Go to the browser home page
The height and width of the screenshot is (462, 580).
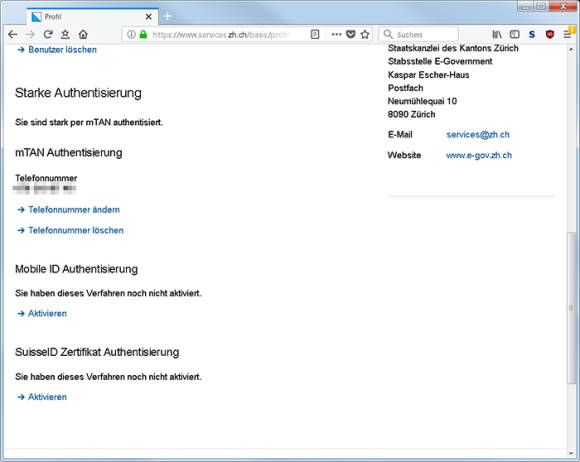83,34
